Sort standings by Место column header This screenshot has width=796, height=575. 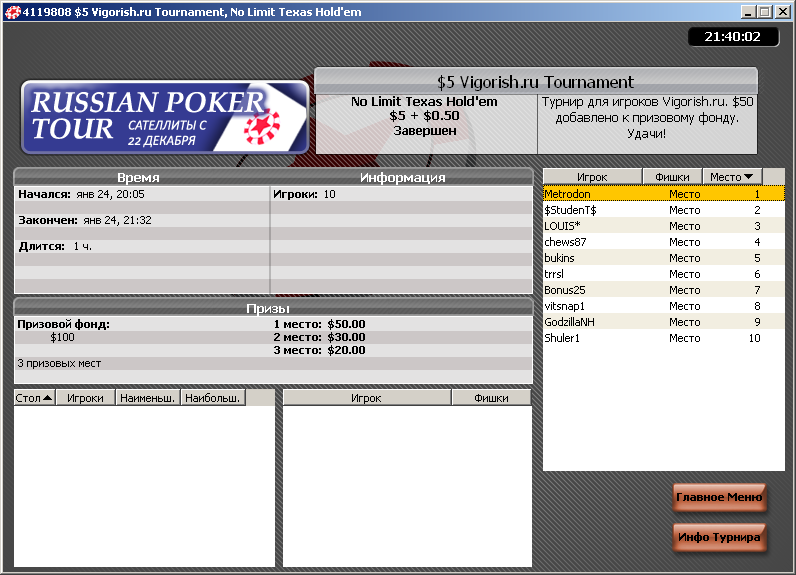(732, 177)
